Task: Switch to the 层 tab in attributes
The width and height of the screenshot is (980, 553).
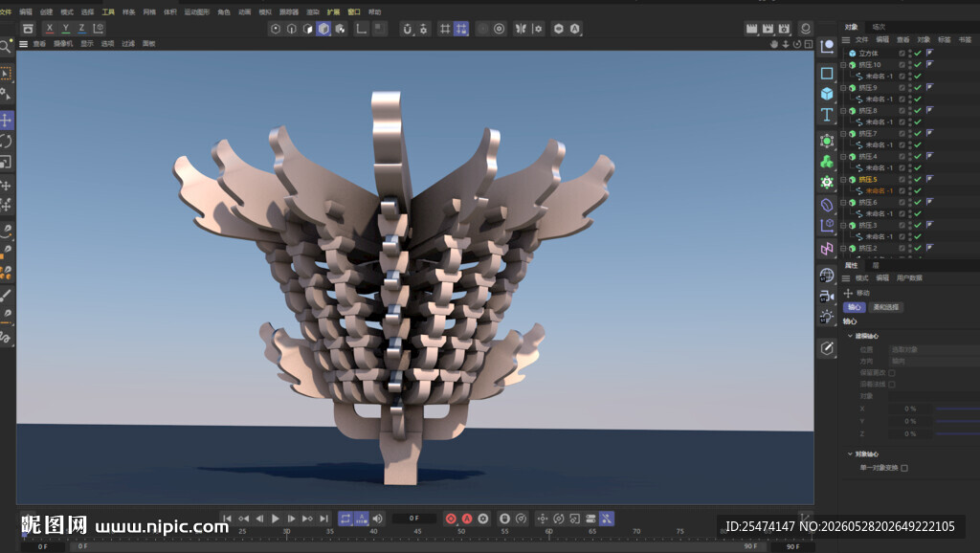Action: click(x=876, y=266)
